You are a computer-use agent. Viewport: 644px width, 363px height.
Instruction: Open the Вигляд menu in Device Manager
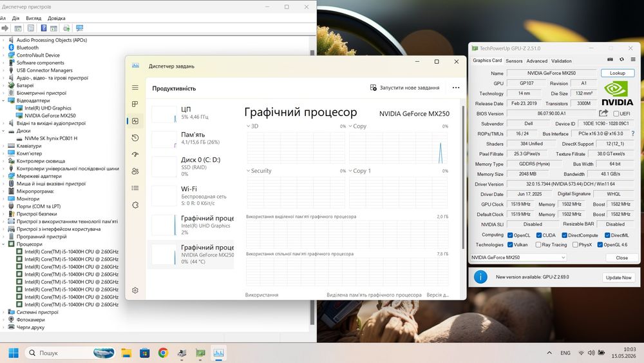[x=33, y=18]
